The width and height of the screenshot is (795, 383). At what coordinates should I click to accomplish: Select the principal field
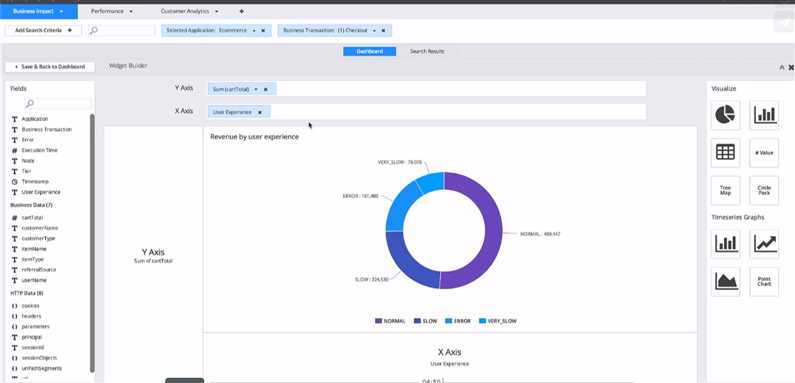point(32,337)
